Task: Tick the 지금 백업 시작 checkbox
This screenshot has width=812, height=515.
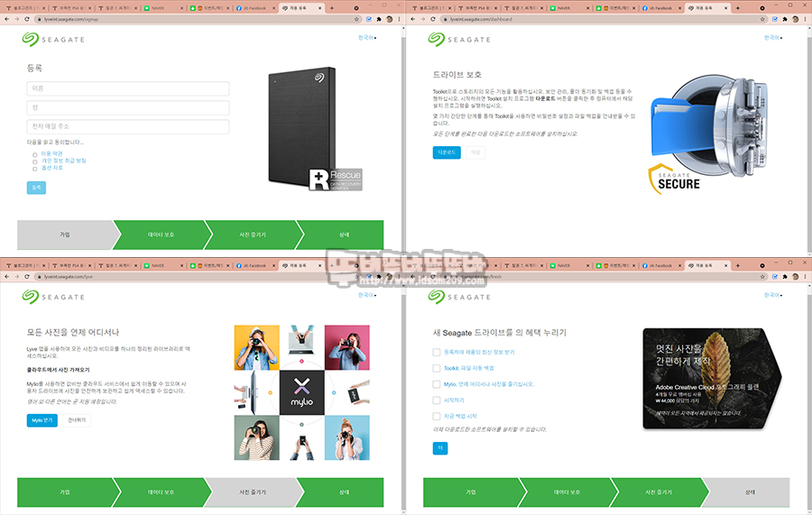Action: pyautogui.click(x=437, y=417)
